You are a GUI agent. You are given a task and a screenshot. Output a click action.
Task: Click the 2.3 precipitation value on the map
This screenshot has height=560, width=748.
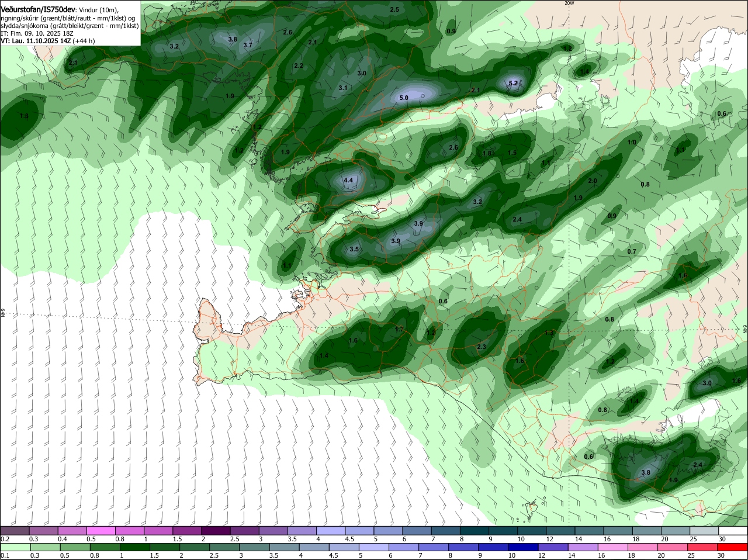[482, 347]
